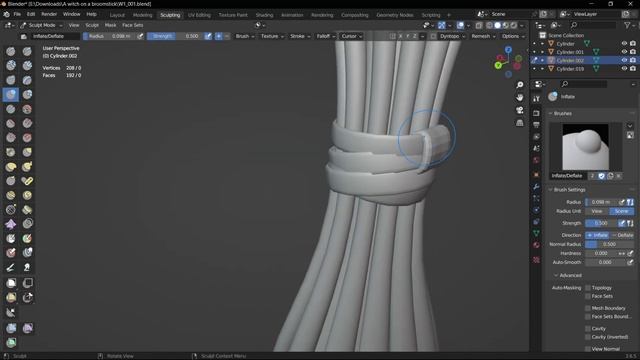Enable Topology auto-masking checkbox
The image size is (640, 360).
588,288
